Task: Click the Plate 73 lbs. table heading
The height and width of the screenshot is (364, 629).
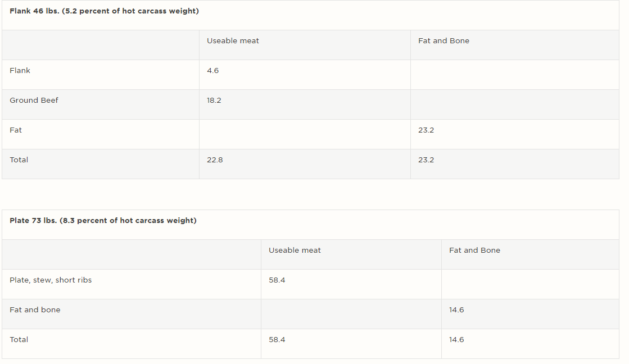Action: point(103,221)
